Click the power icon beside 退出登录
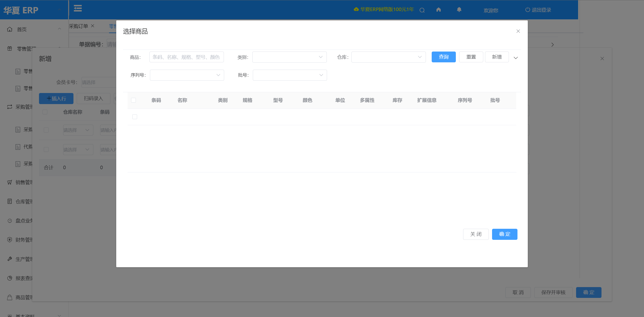This screenshot has height=317, width=644. tap(528, 10)
